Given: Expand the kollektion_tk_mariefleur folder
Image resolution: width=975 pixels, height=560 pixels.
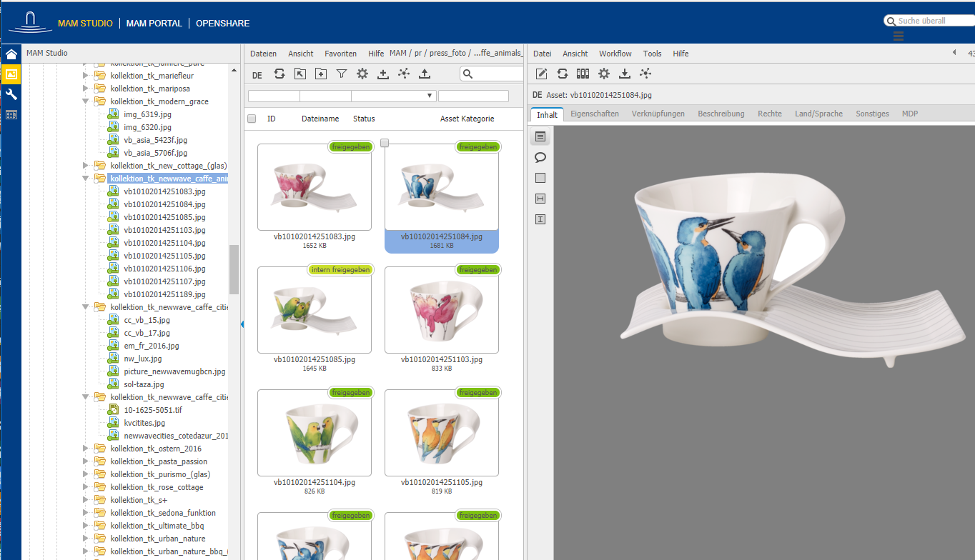Looking at the screenshot, I should click(86, 76).
